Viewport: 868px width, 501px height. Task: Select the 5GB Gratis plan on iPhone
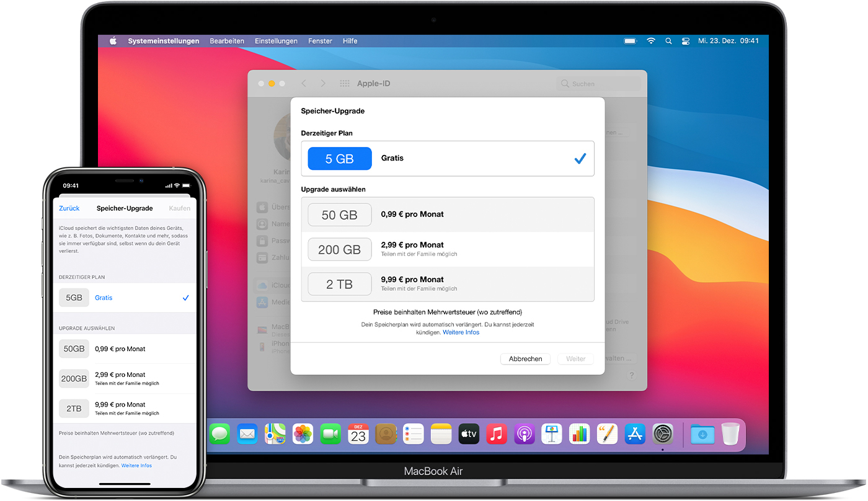pos(125,298)
